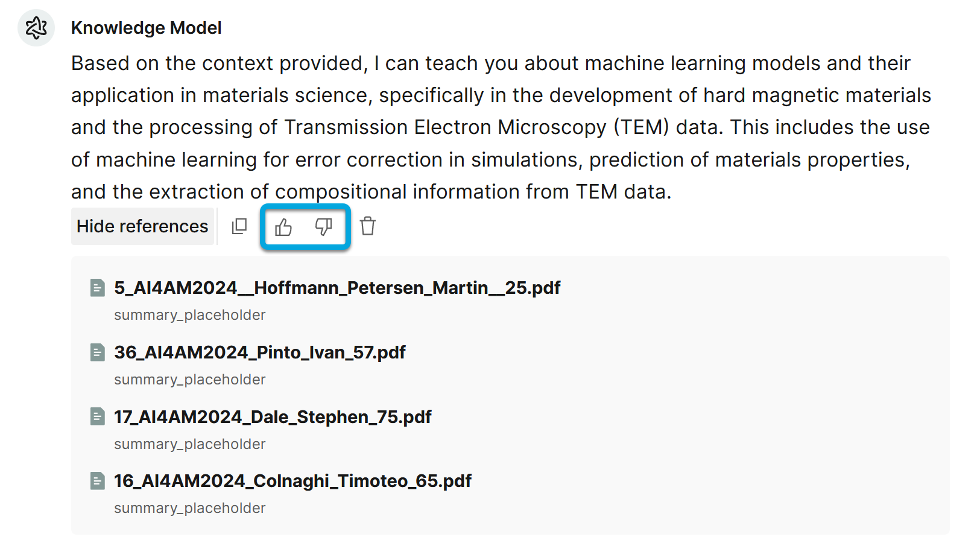
Task: Click the Knowledge Model name heading
Action: point(146,28)
